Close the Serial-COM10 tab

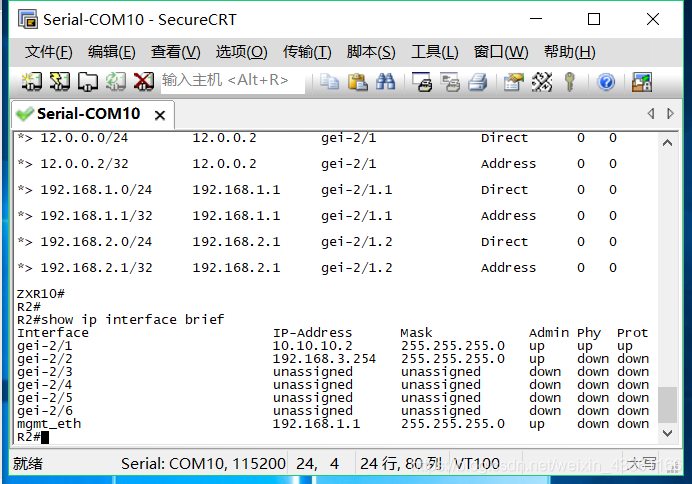[160, 115]
